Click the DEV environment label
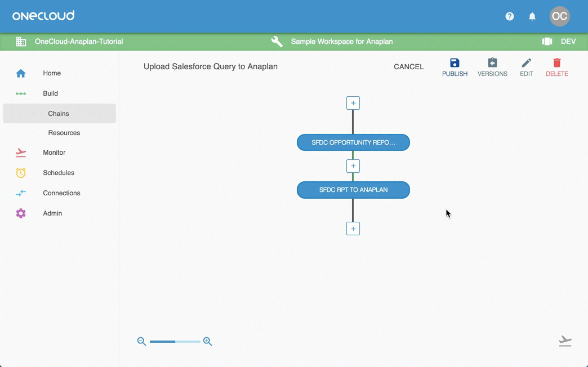This screenshot has height=367, width=588. (568, 42)
